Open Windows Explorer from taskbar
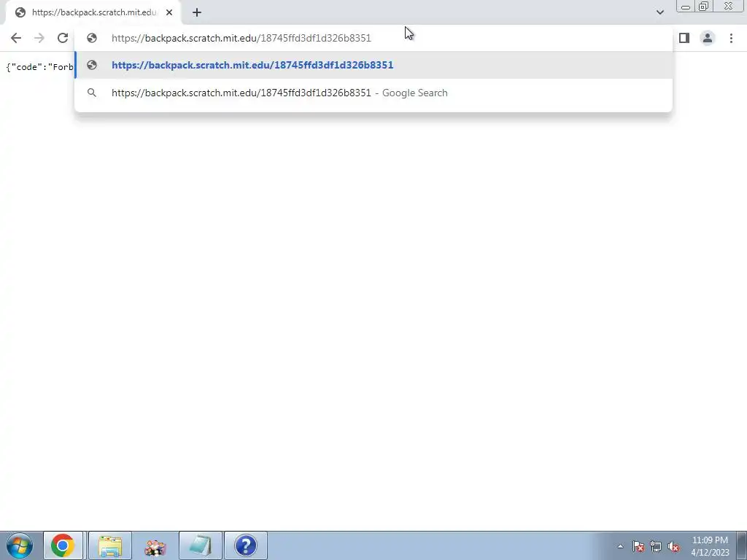 [110, 545]
